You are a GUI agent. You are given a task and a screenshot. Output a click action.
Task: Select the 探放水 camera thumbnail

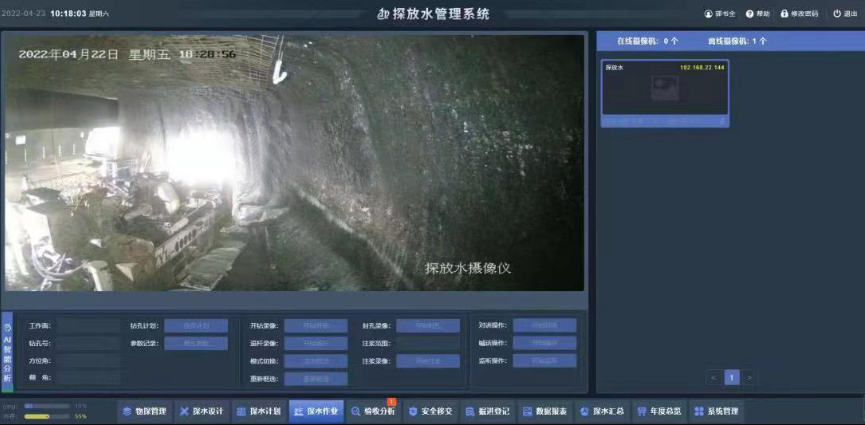[x=665, y=93]
